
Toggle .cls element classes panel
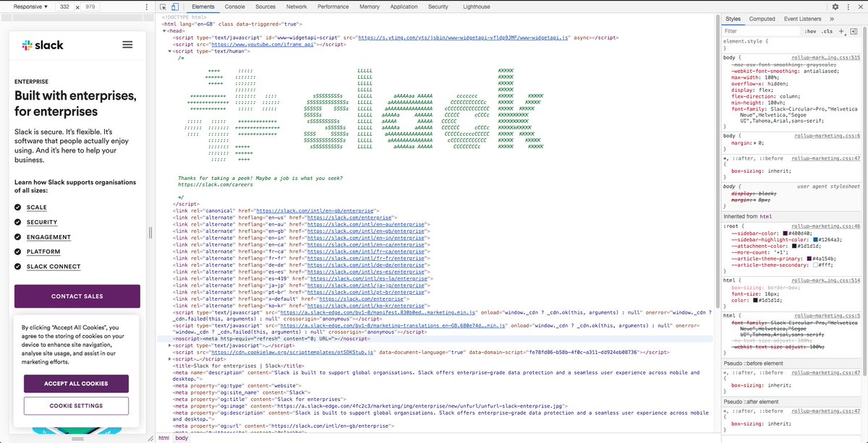tap(827, 31)
